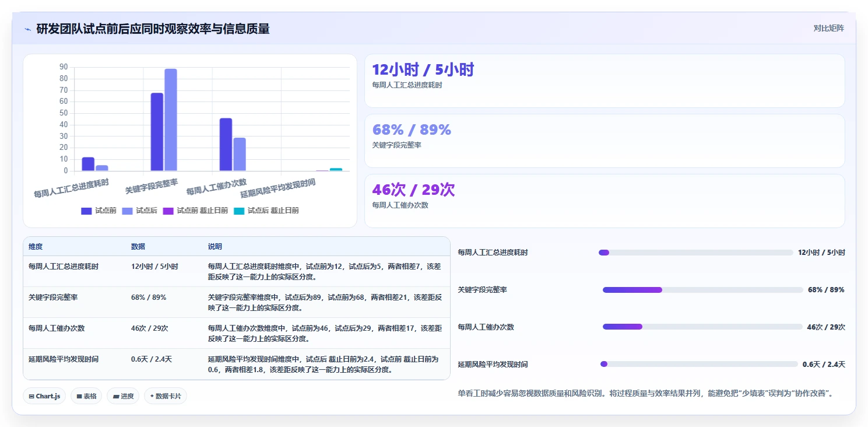
Task: Click the 试点前 dark blue legend swatch
Action: pyautogui.click(x=86, y=211)
